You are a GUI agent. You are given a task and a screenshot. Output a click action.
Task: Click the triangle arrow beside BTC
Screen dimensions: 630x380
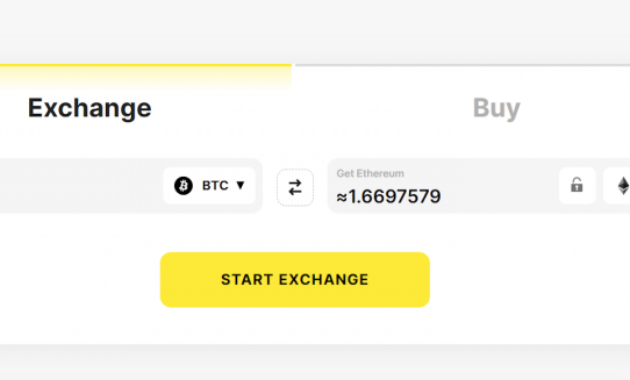click(240, 185)
